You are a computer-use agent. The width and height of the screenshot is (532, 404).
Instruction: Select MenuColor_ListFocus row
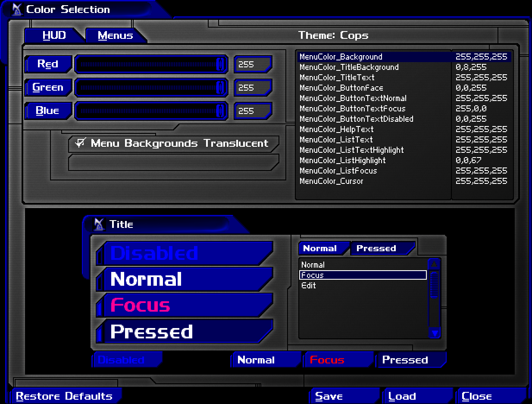pos(404,170)
